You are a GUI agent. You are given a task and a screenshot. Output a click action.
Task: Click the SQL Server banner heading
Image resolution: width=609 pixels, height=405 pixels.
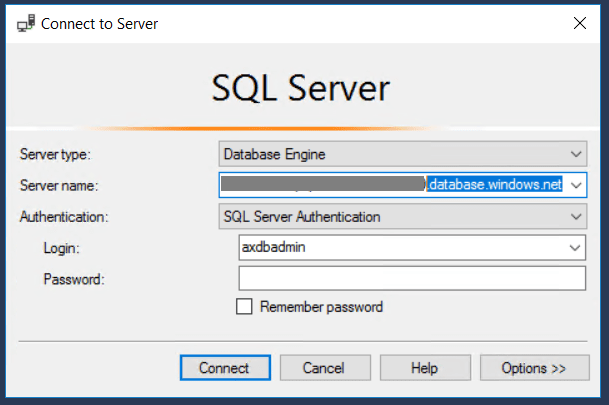pos(301,90)
